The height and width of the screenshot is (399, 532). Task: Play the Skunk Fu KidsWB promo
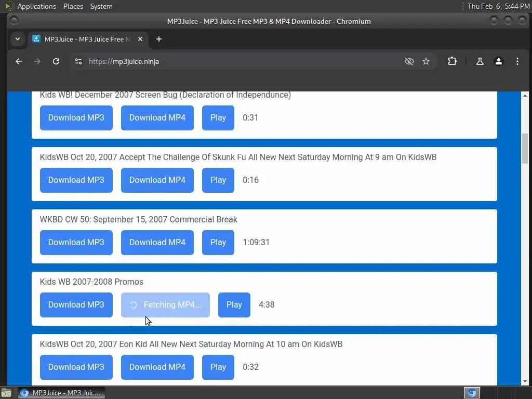click(x=218, y=180)
